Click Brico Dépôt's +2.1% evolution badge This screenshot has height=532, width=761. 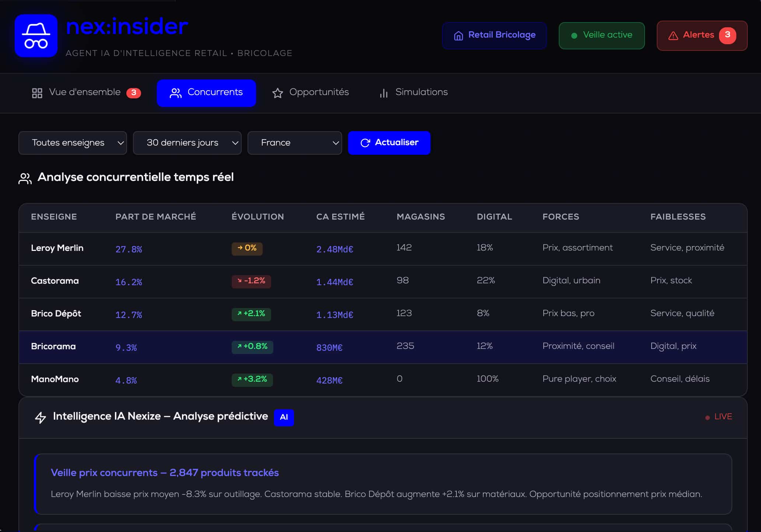click(251, 314)
